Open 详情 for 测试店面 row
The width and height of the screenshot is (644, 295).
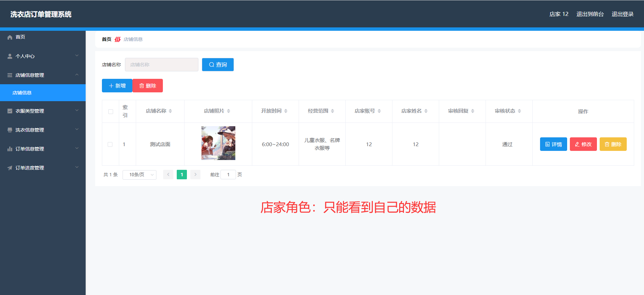click(x=554, y=144)
